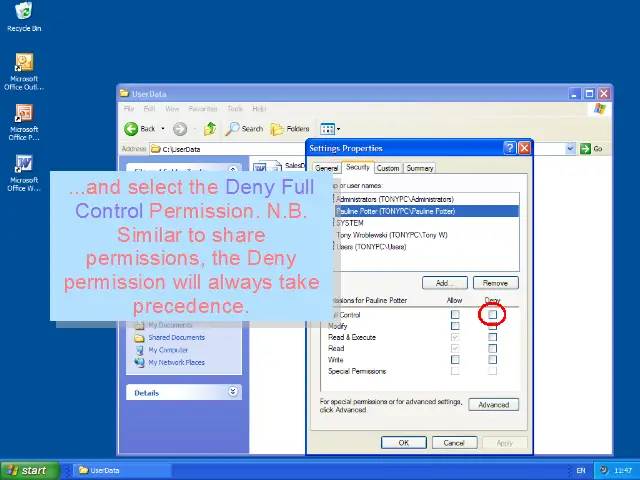Open the Views dropdown in toolbar
This screenshot has height=480, width=640.
[330, 129]
